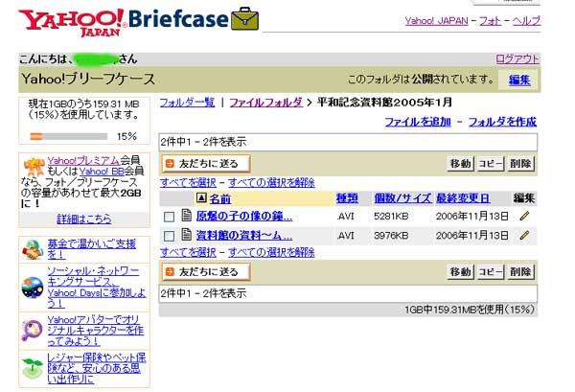The image size is (575, 392).
Task: Click Yahoo! BB link in sidebar
Action: point(102,172)
